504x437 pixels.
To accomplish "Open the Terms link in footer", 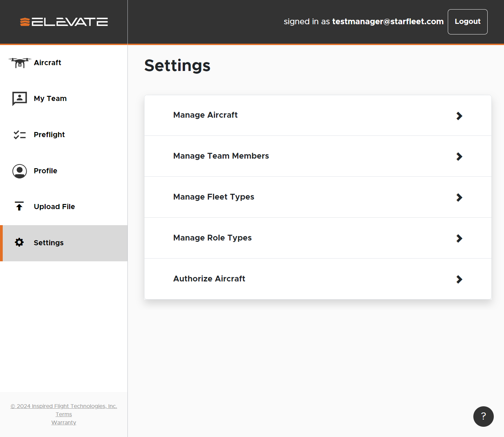I will (64, 414).
